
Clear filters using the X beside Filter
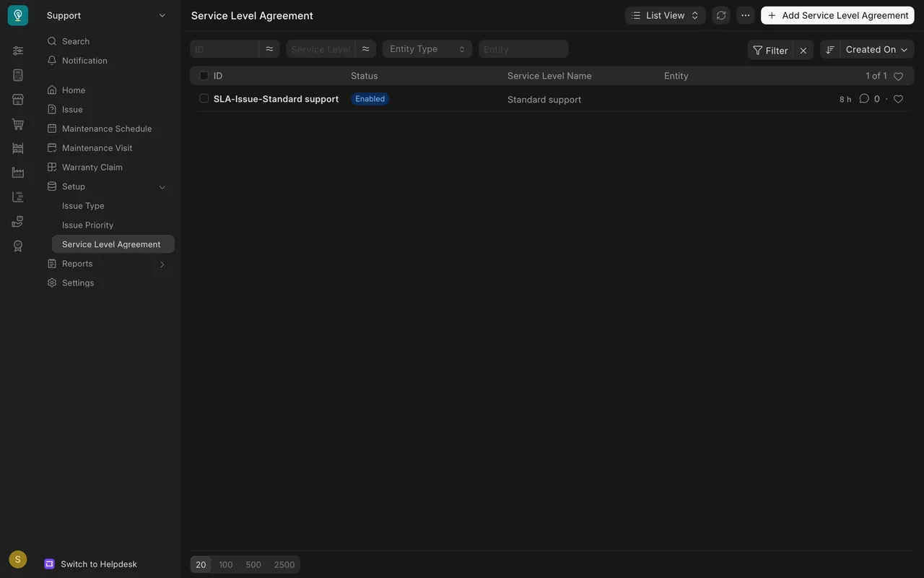click(803, 50)
